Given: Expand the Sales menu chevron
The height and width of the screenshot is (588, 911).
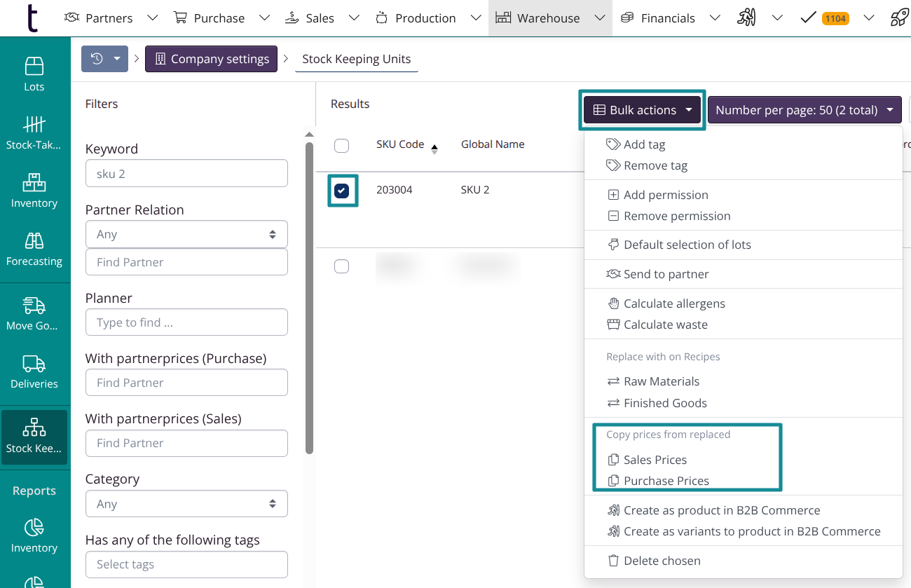Looking at the screenshot, I should 354,18.
